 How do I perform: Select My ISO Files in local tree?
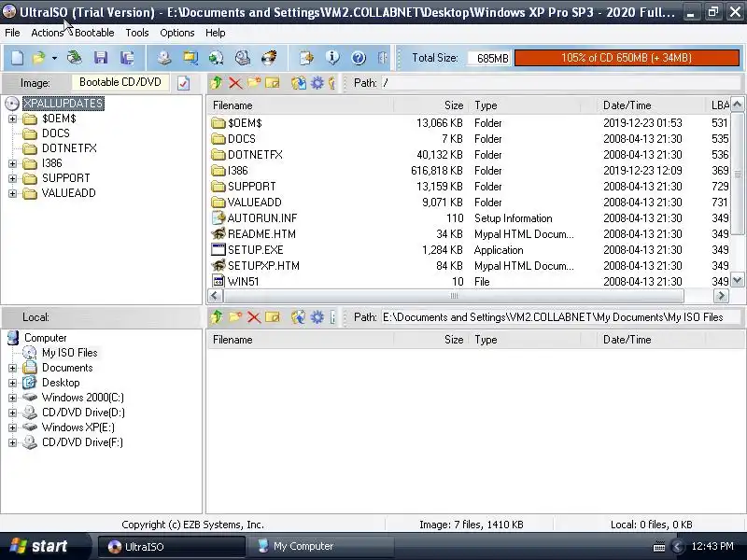[x=69, y=353]
